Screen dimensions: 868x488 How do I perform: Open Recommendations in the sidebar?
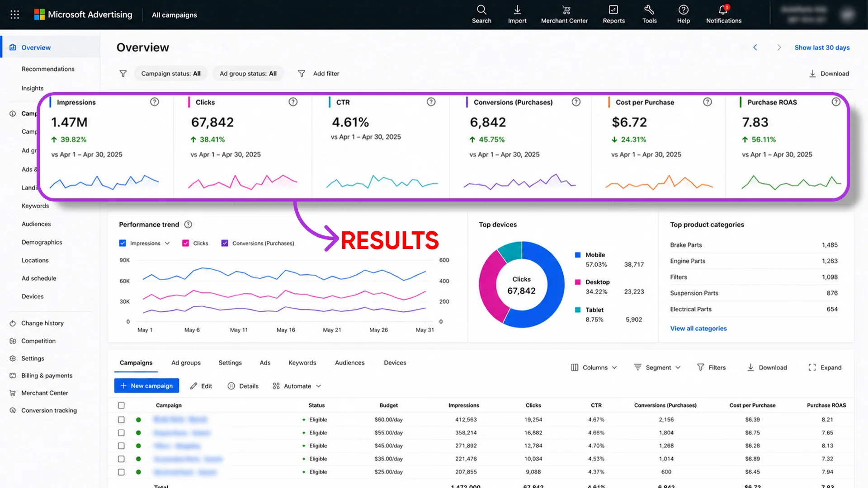(48, 69)
